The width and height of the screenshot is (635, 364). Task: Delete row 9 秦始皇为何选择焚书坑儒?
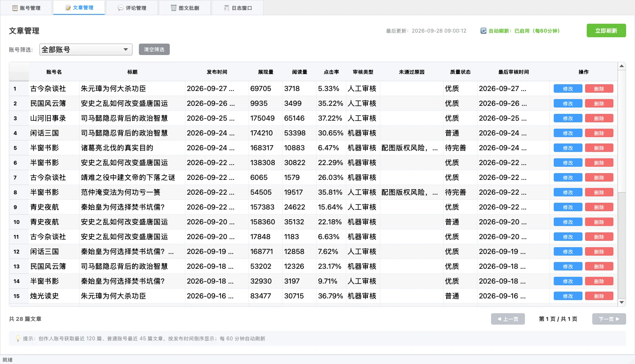[599, 207]
